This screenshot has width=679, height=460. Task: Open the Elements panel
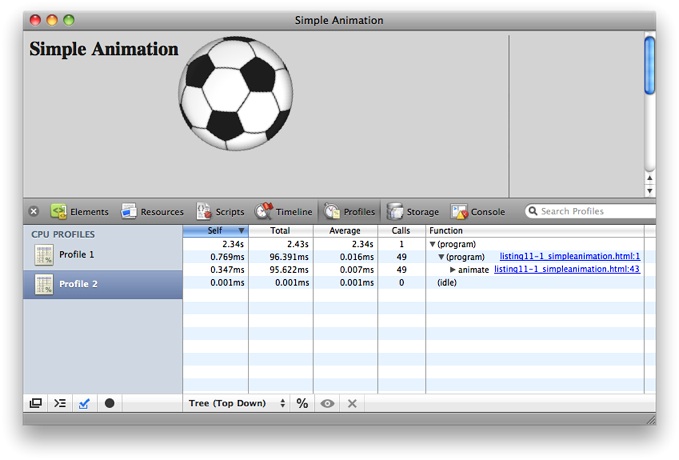click(x=80, y=212)
